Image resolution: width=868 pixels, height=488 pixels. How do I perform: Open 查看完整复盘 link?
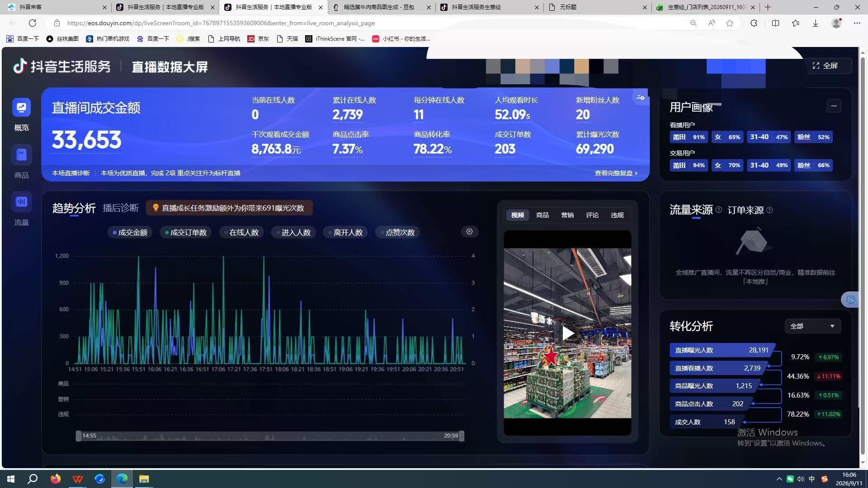(x=616, y=173)
